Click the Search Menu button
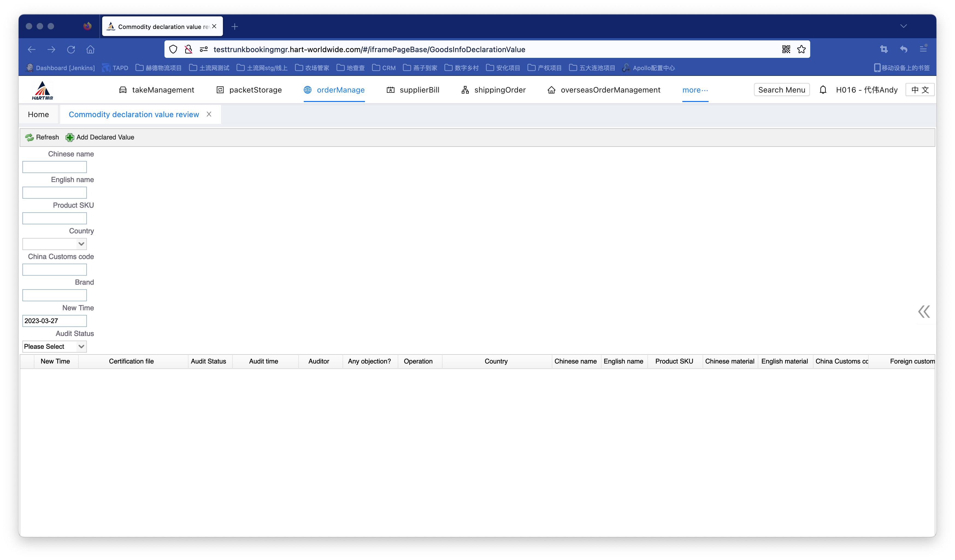The width and height of the screenshot is (955, 560). [782, 90]
